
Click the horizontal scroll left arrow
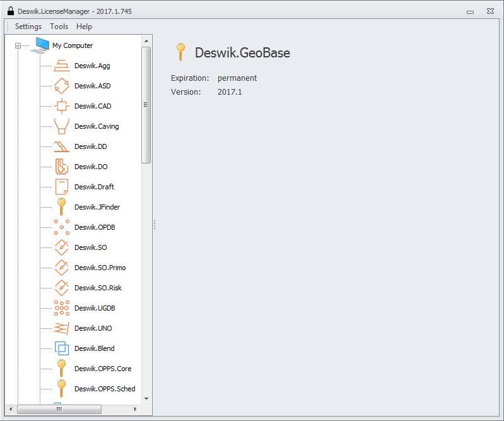pyautogui.click(x=11, y=409)
